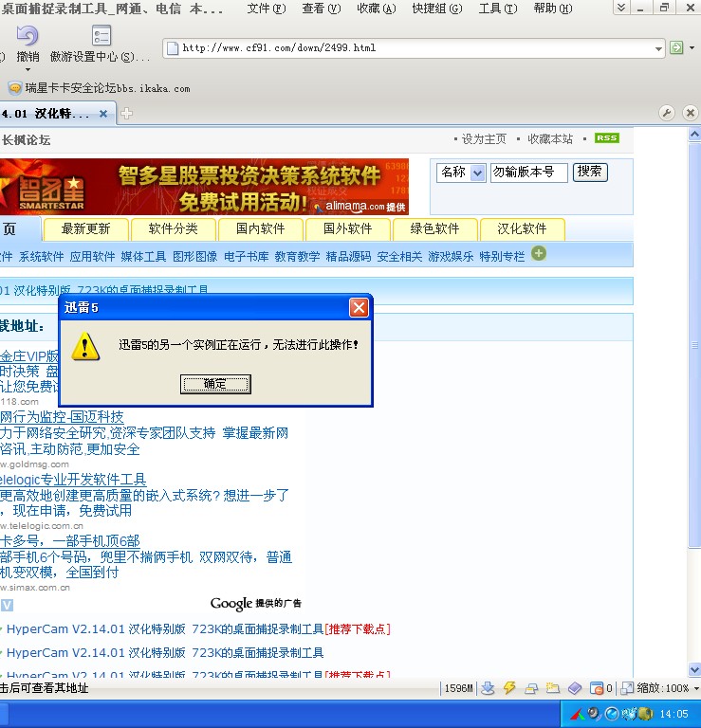Click the overlapping windows icon in the status bar
The width and height of the screenshot is (701, 728).
tap(531, 688)
